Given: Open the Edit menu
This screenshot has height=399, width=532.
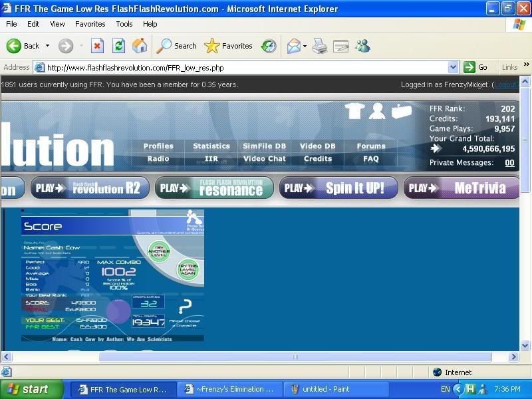Looking at the screenshot, I should coord(33,24).
